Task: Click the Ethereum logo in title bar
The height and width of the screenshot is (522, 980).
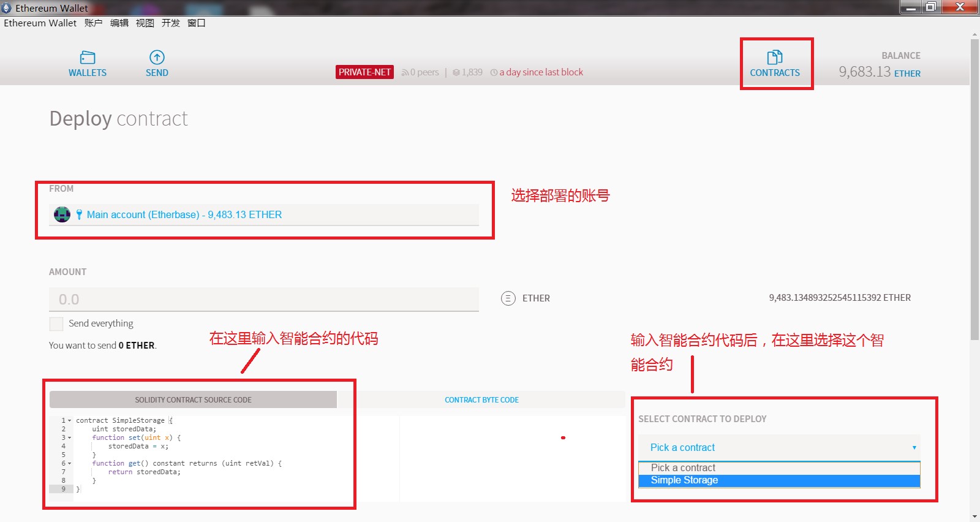Action: pyautogui.click(x=7, y=8)
